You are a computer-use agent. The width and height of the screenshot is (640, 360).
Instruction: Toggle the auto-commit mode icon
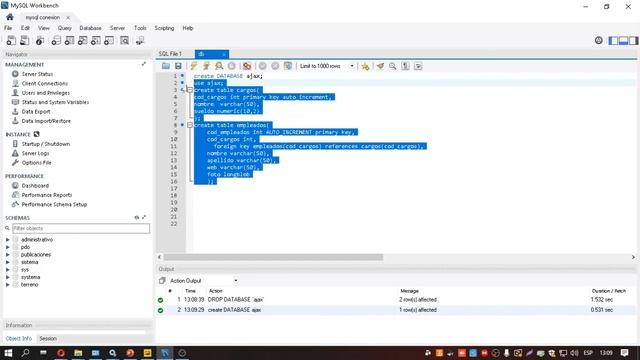click(288, 66)
